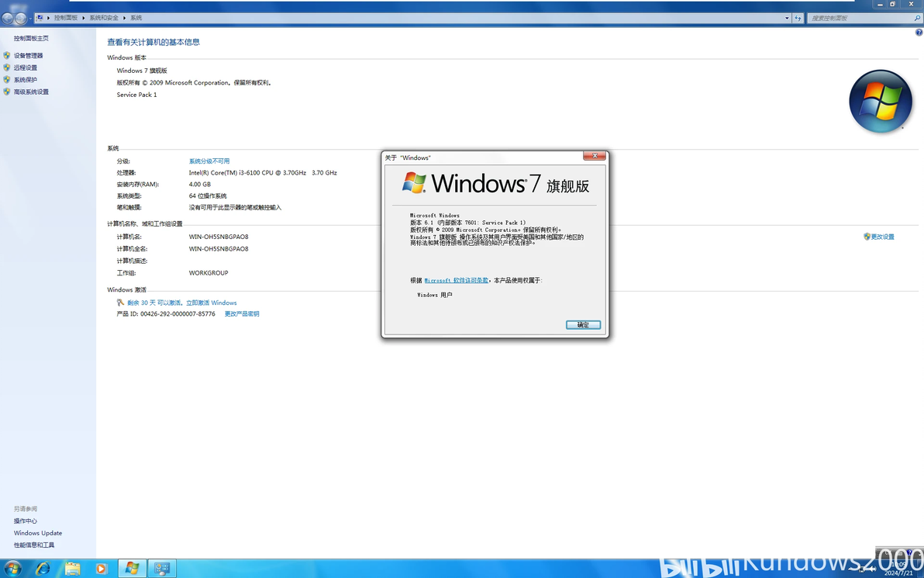Open Windows Update link in sidebar

coord(38,533)
